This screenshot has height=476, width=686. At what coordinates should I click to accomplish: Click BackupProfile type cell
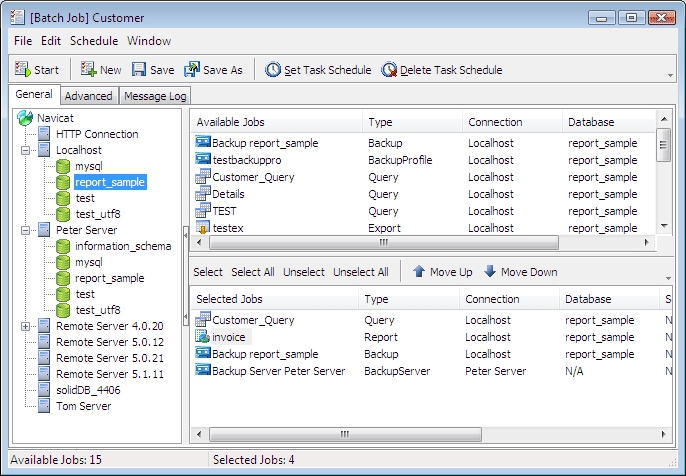click(x=400, y=160)
